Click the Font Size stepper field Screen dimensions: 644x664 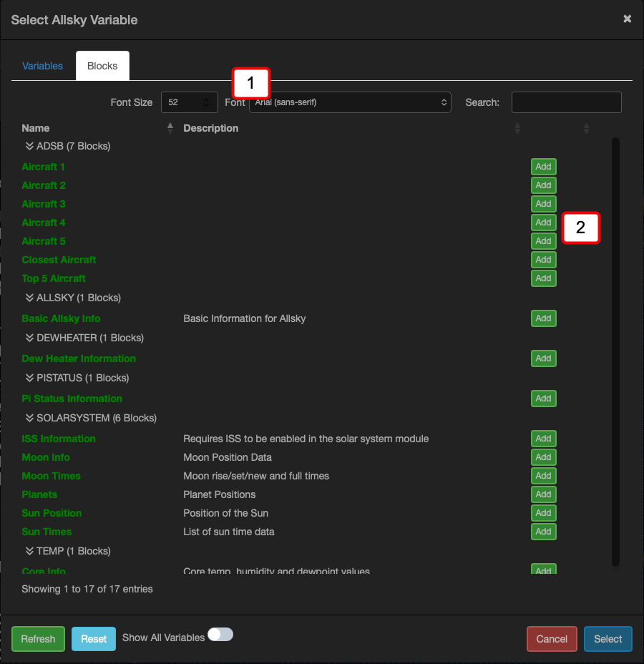[x=190, y=102]
